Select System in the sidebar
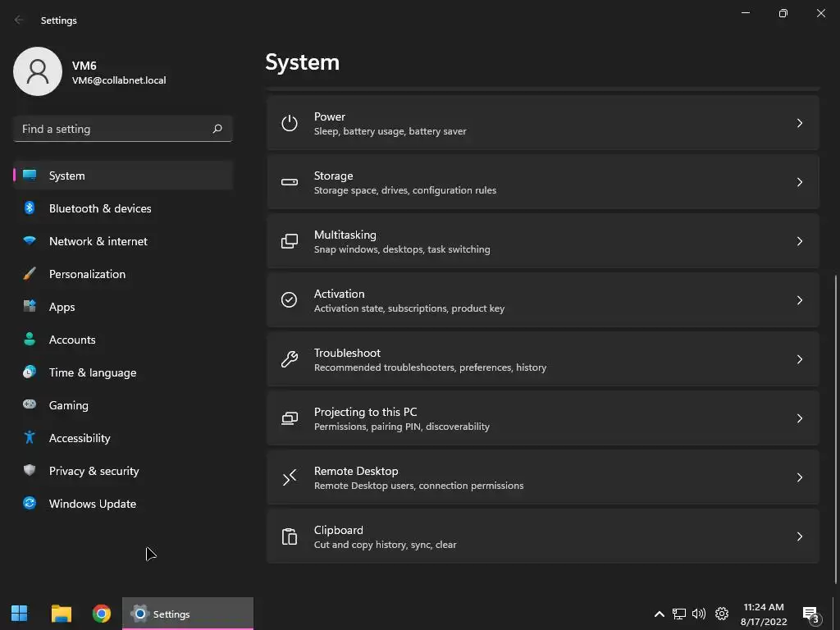Viewport: 840px width, 630px height. [123, 176]
